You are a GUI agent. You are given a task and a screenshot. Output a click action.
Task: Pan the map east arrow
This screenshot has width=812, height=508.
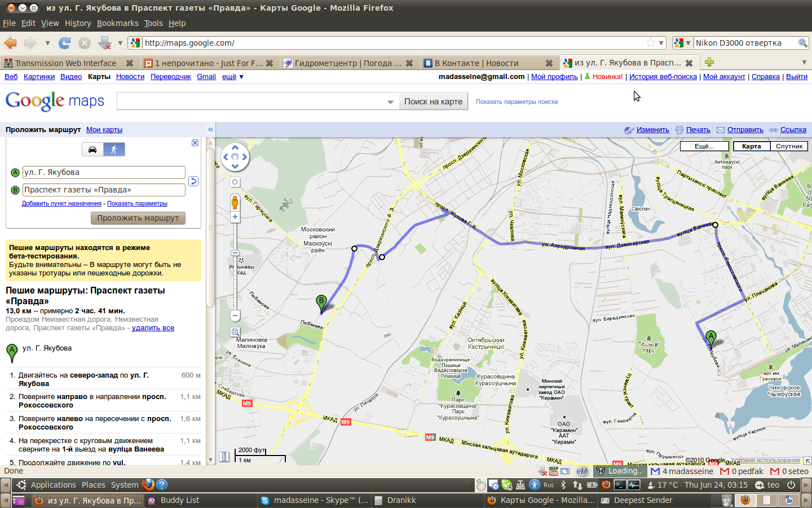tap(244, 157)
